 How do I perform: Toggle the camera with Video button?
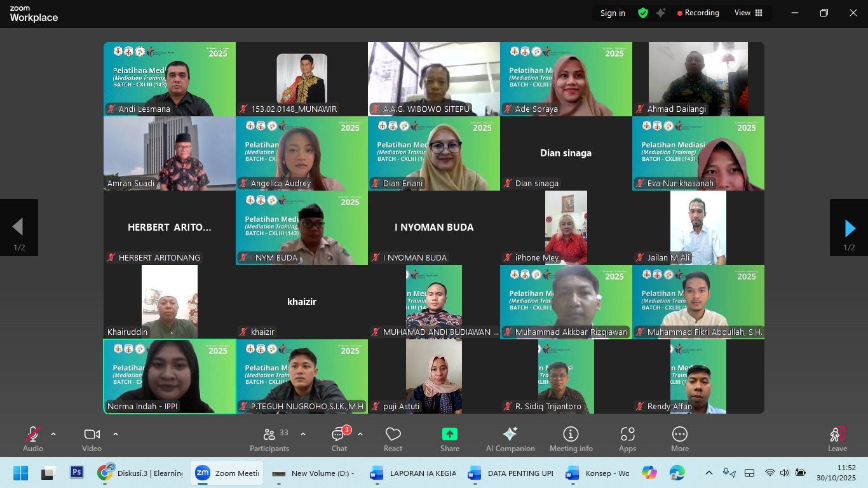point(92,439)
